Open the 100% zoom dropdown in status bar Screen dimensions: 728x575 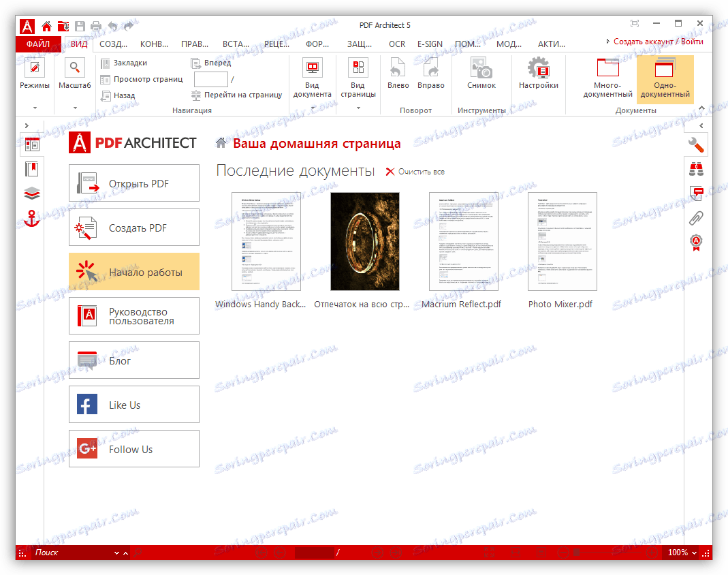[694, 553]
